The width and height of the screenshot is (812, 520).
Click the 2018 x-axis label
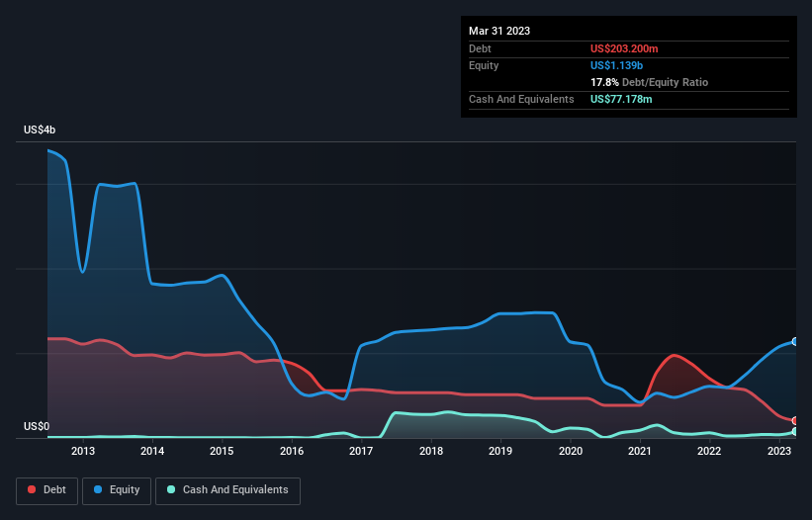coord(431,451)
